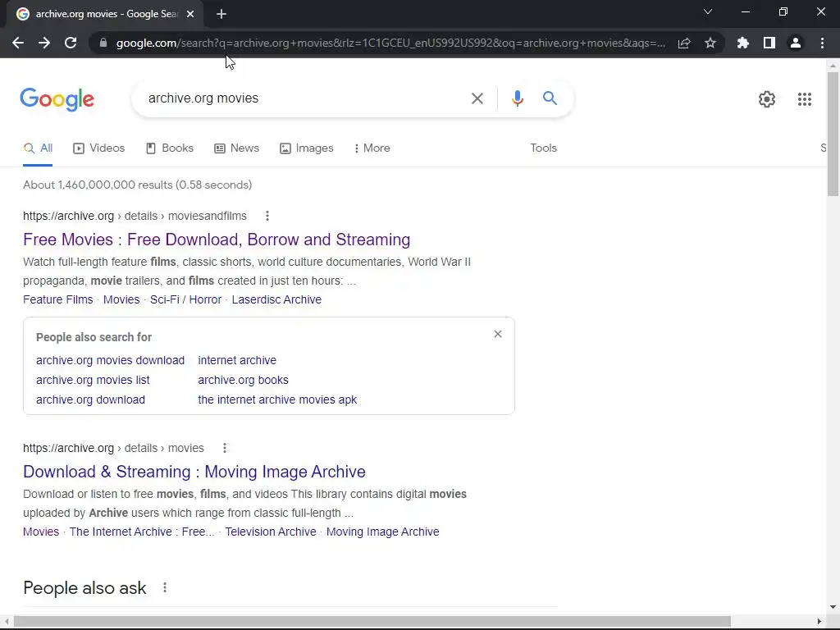Go to Google home via logo
840x630 pixels.
[57, 99]
